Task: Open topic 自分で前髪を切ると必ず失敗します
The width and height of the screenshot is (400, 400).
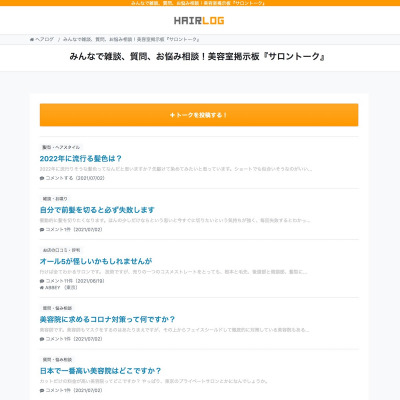Action: tap(97, 210)
